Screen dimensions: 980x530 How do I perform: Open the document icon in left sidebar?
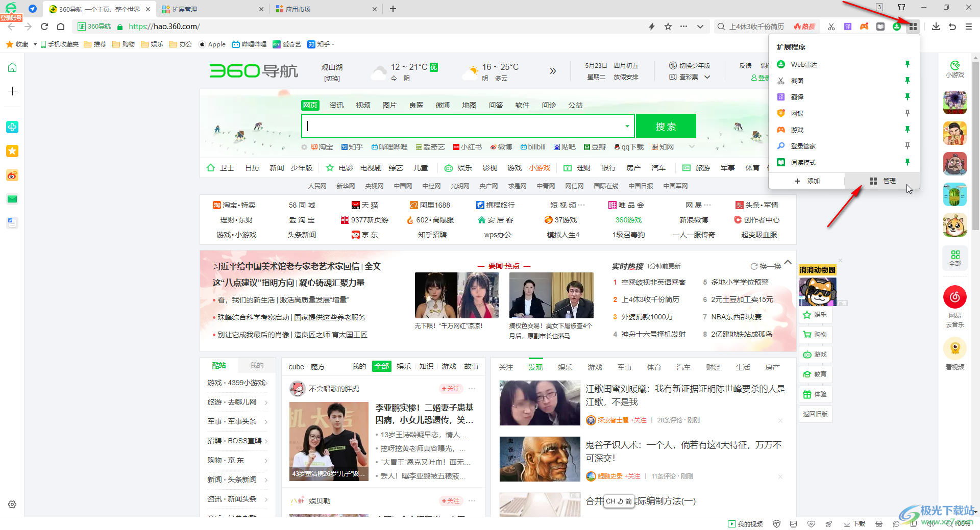pyautogui.click(x=12, y=223)
